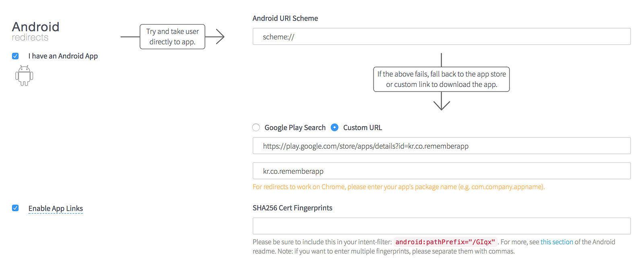Select the Google Play Search radio button

(256, 127)
